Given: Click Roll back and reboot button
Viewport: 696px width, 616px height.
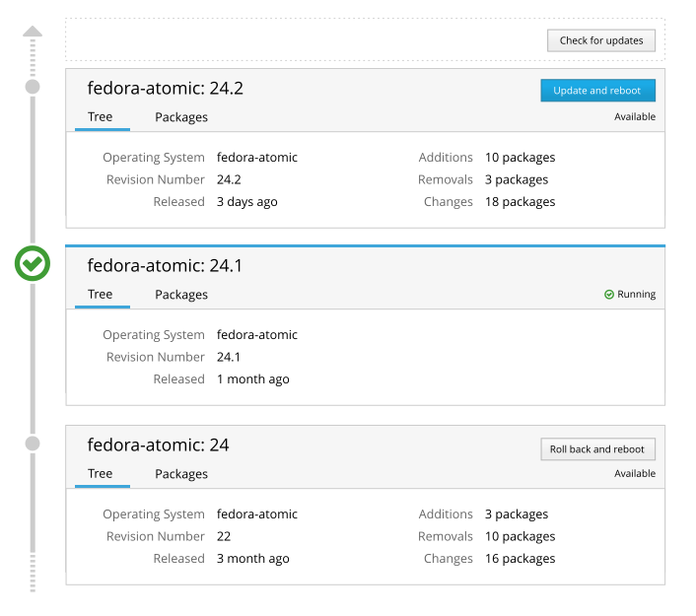Looking at the screenshot, I should click(597, 449).
